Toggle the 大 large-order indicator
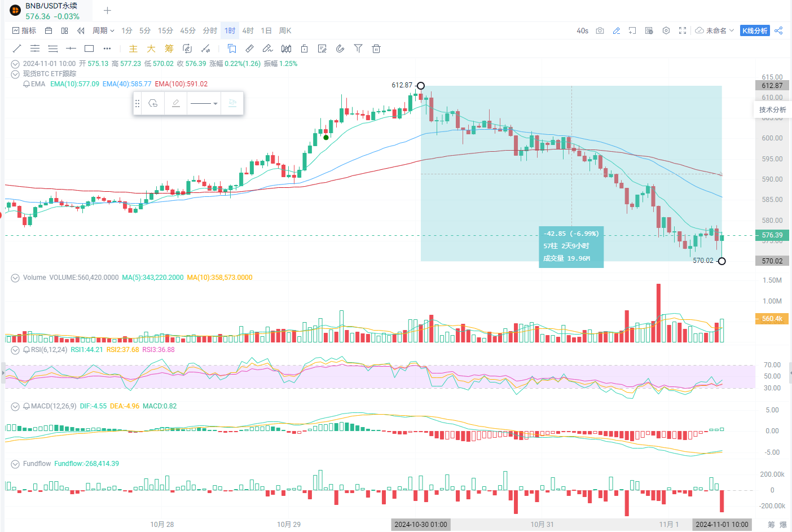This screenshot has width=792, height=532. point(151,49)
